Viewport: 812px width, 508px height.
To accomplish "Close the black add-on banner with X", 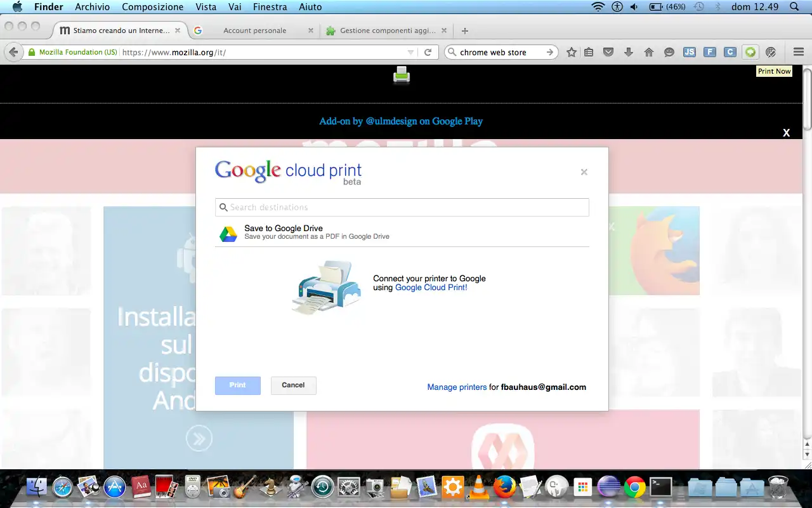I will click(787, 133).
